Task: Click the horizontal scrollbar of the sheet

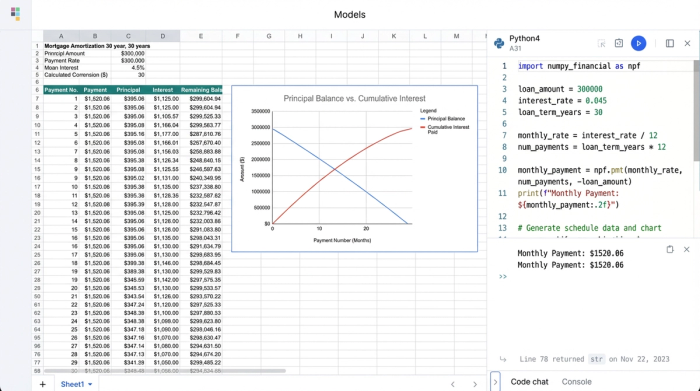Action: 164,371
